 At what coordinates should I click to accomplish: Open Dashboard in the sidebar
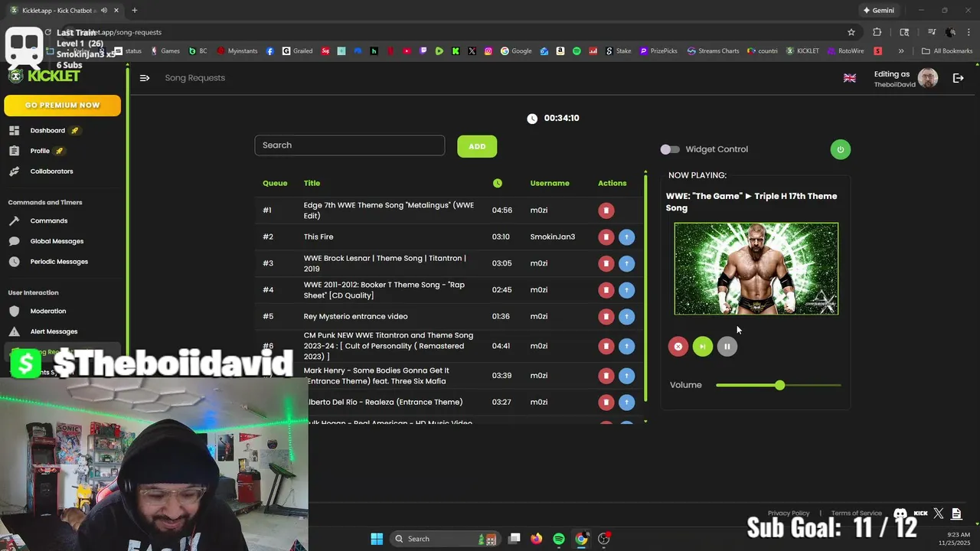(47, 131)
